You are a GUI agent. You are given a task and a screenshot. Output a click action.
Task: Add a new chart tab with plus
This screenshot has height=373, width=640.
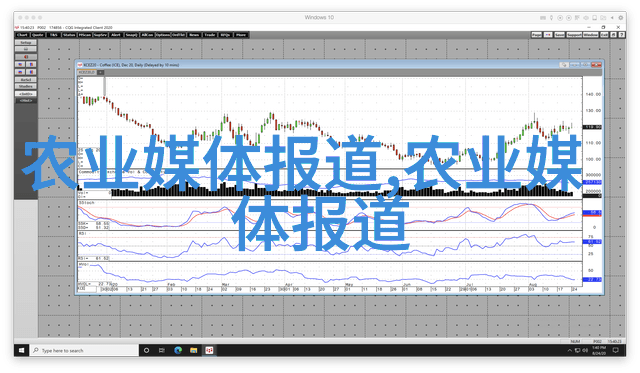pos(100,72)
